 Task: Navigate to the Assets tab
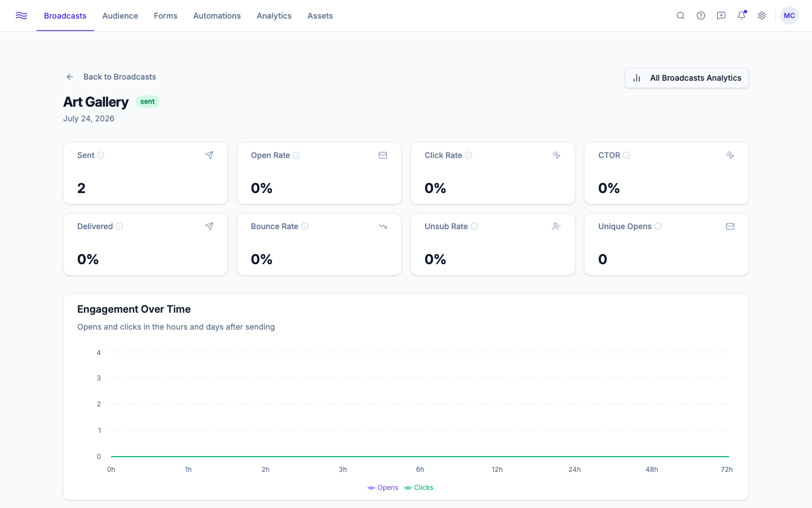click(x=320, y=16)
